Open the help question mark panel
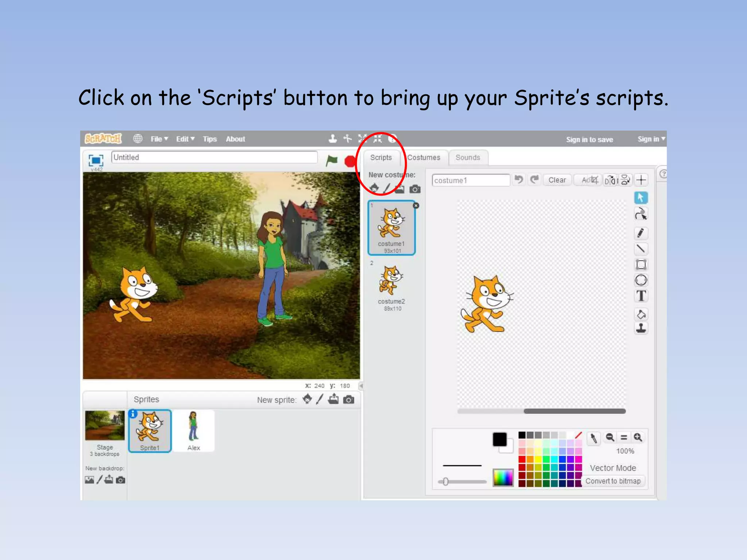Image resolution: width=747 pixels, height=560 pixels. point(663,174)
